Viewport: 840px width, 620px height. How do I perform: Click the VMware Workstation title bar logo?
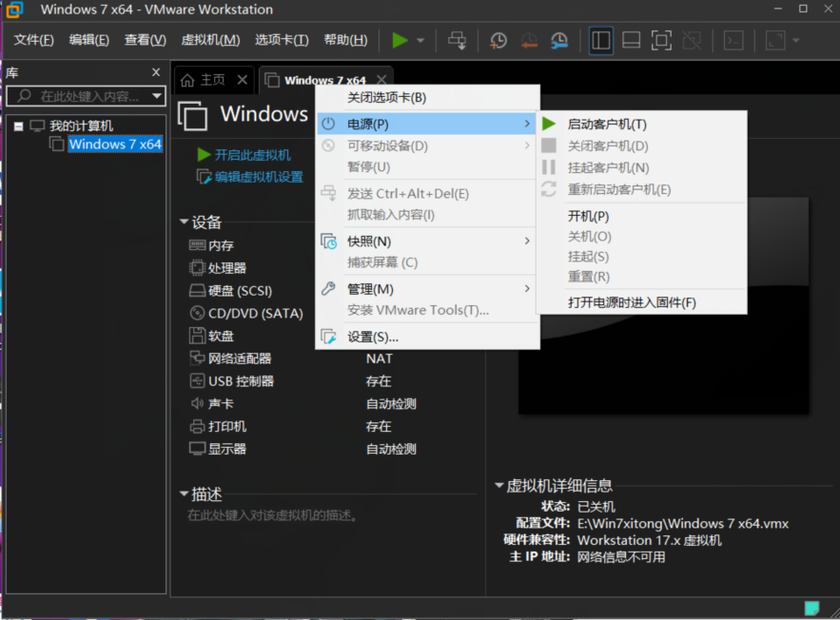click(x=14, y=10)
